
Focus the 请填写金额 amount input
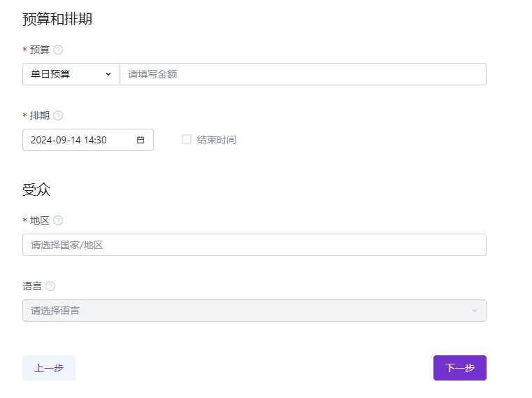(303, 74)
